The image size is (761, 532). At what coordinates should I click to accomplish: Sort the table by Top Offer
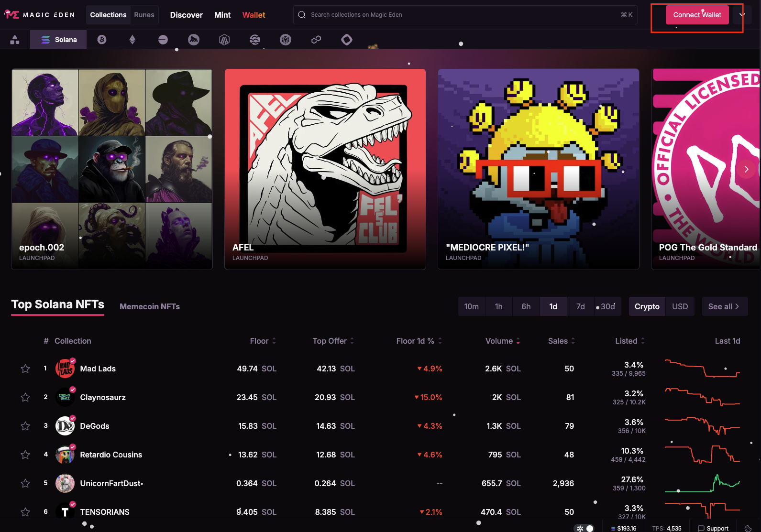click(x=333, y=341)
